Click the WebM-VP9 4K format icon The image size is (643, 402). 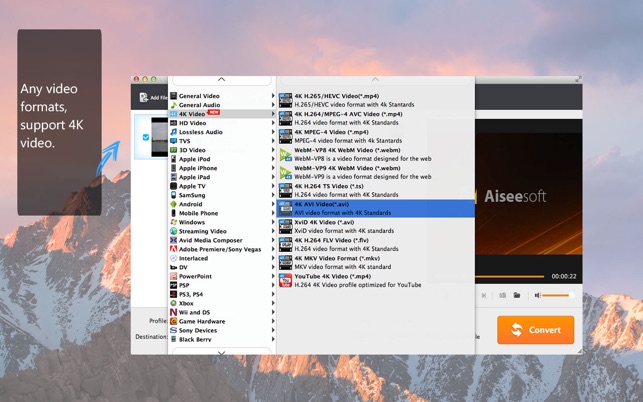click(285, 172)
